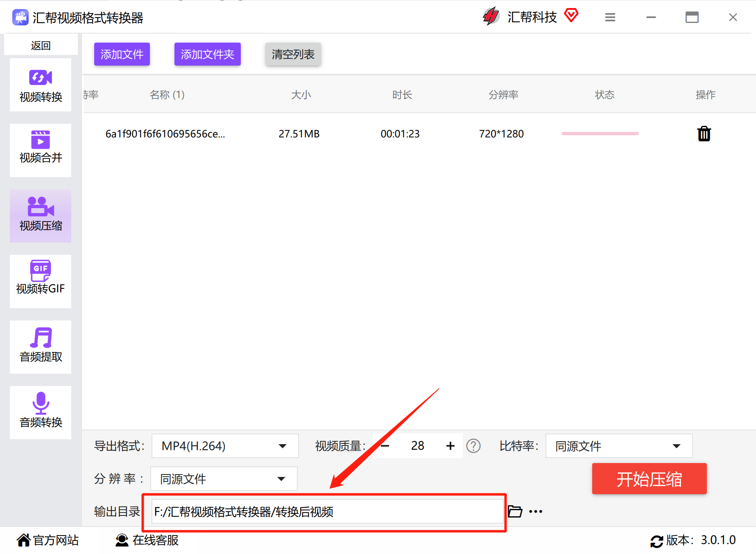Click 状态 column header
The width and height of the screenshot is (756, 554).
604,95
